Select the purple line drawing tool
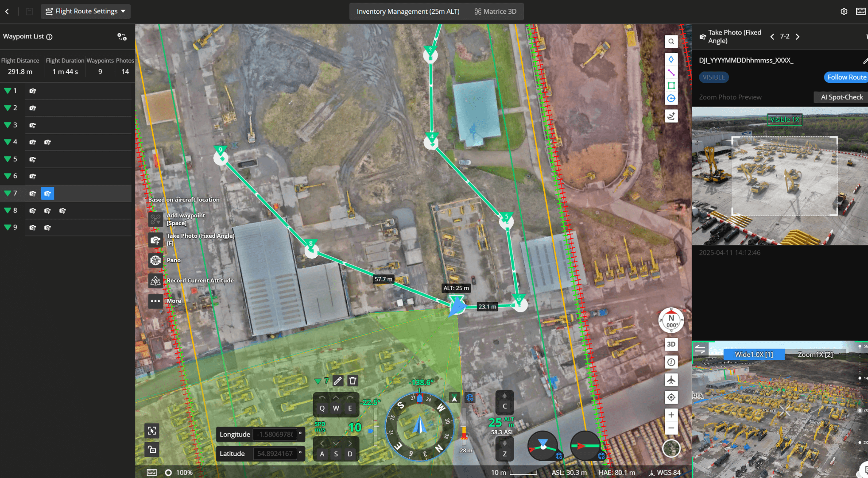The image size is (868, 478). coord(671,73)
